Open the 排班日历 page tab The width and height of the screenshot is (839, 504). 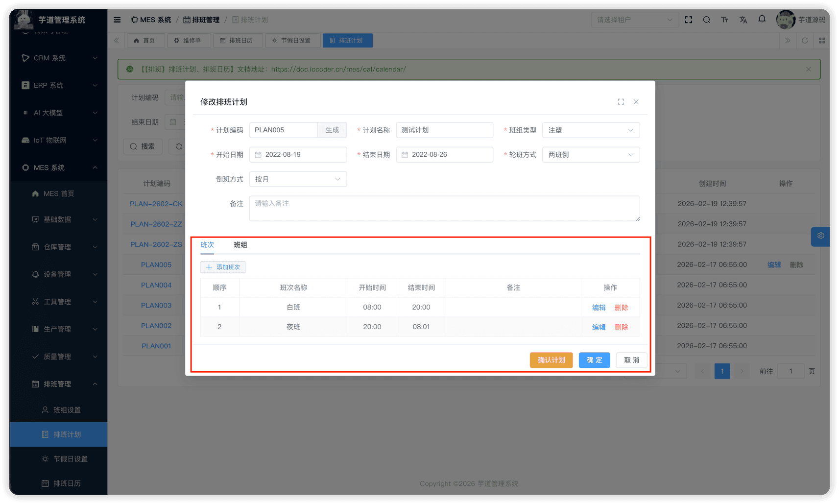coord(238,41)
